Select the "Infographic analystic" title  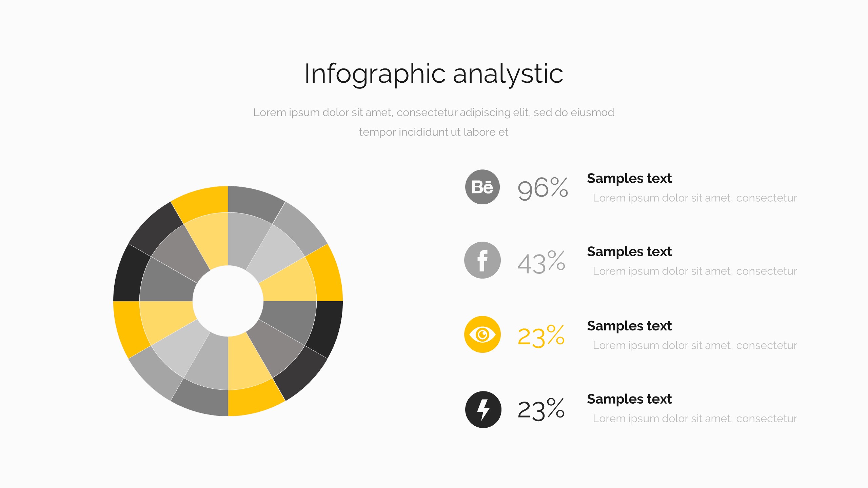434,74
